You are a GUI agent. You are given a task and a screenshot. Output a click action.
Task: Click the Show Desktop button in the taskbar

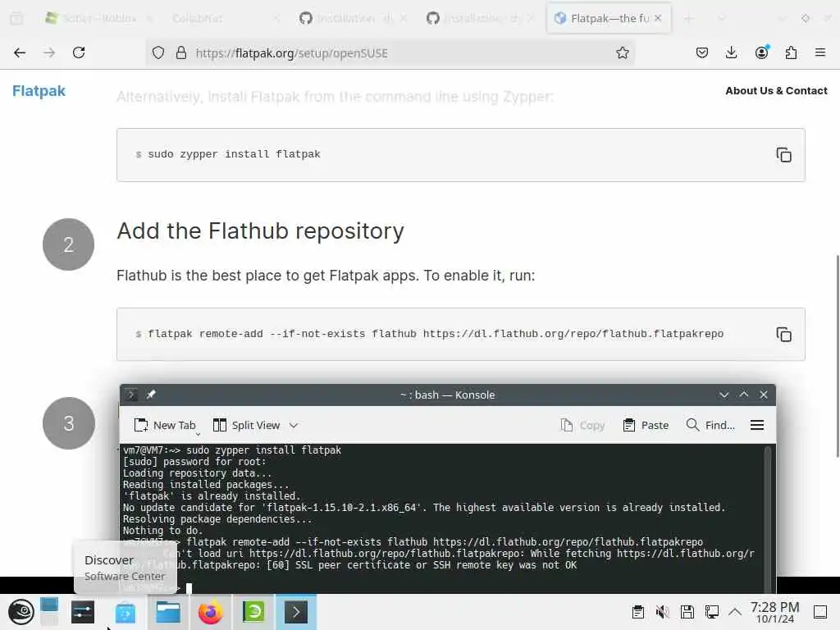[820, 612]
